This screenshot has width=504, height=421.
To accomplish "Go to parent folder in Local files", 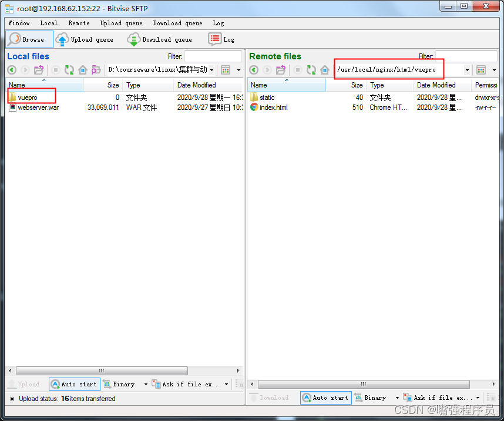I will pyautogui.click(x=39, y=70).
